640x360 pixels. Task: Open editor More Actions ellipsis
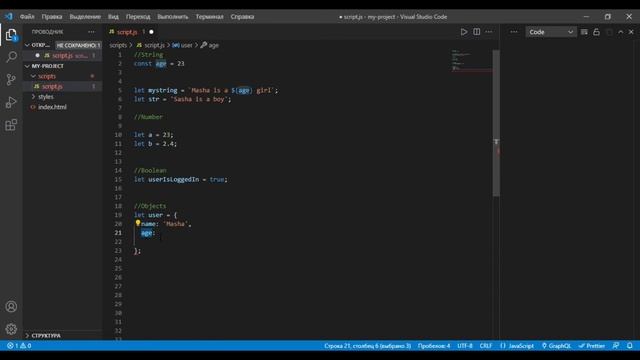[x=489, y=32]
